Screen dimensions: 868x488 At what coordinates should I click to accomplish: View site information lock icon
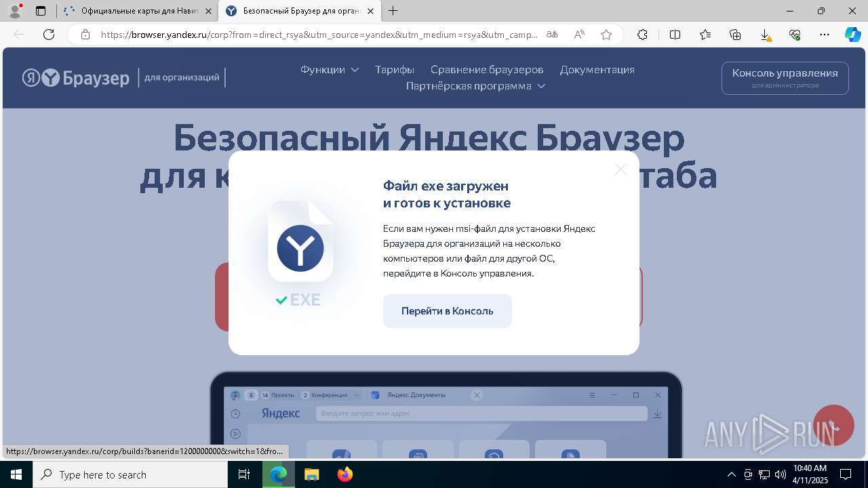point(85,35)
